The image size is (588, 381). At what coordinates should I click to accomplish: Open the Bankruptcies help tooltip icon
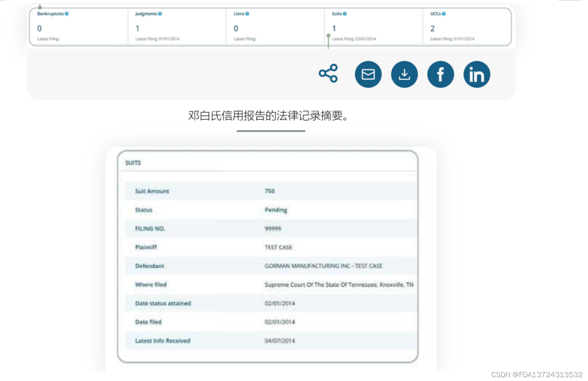(x=66, y=13)
